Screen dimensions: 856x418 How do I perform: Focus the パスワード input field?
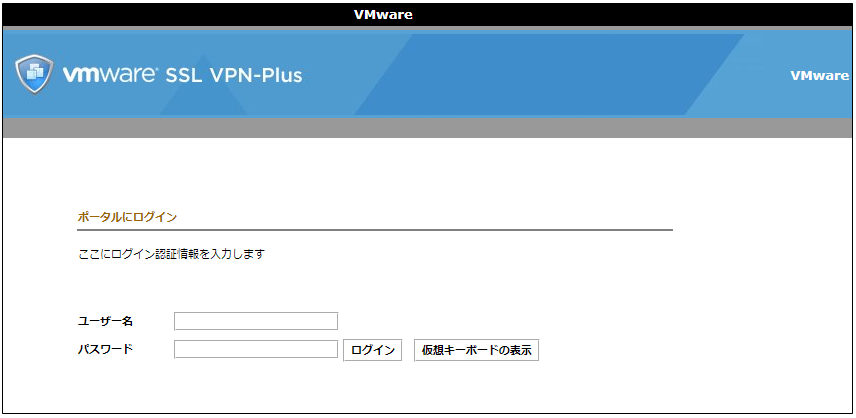(256, 349)
